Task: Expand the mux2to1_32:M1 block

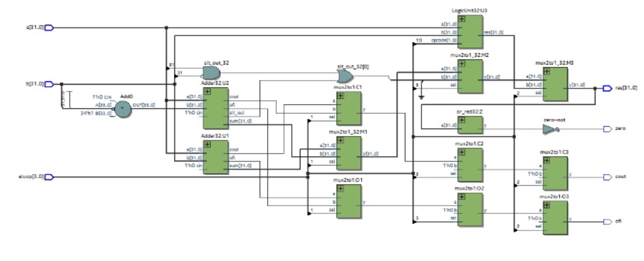Action: pos(340,140)
